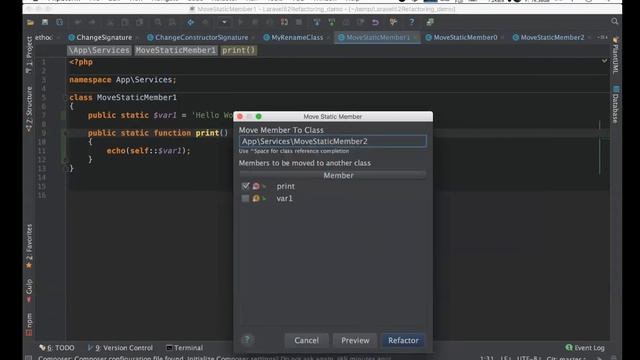Click the VCS update project icon
The height and width of the screenshot is (360, 640).
[317, 22]
